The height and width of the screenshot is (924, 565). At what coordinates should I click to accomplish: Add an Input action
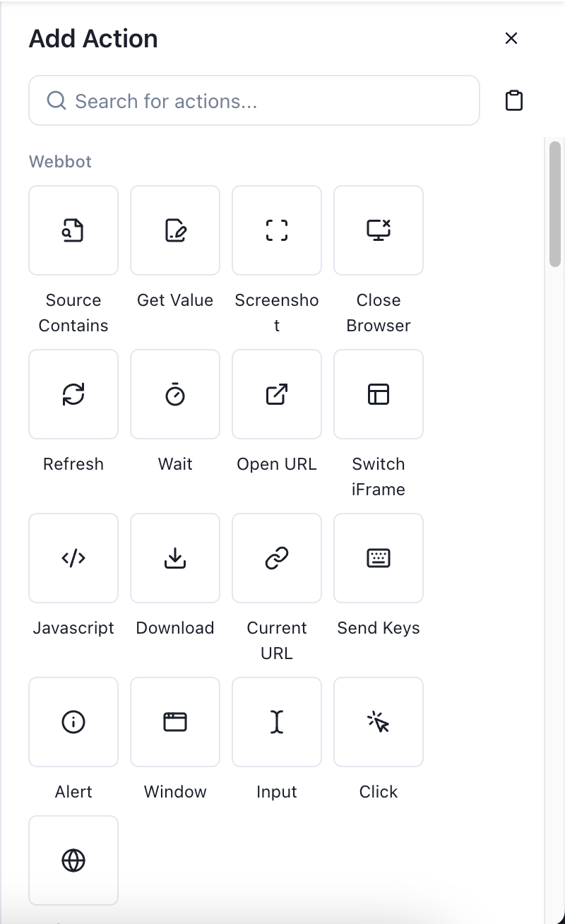[x=277, y=722]
